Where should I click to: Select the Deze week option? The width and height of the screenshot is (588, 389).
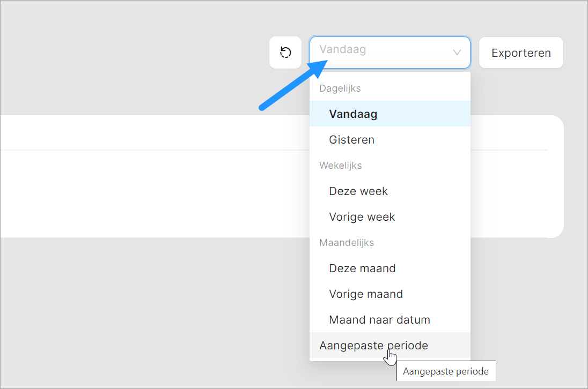pos(358,191)
